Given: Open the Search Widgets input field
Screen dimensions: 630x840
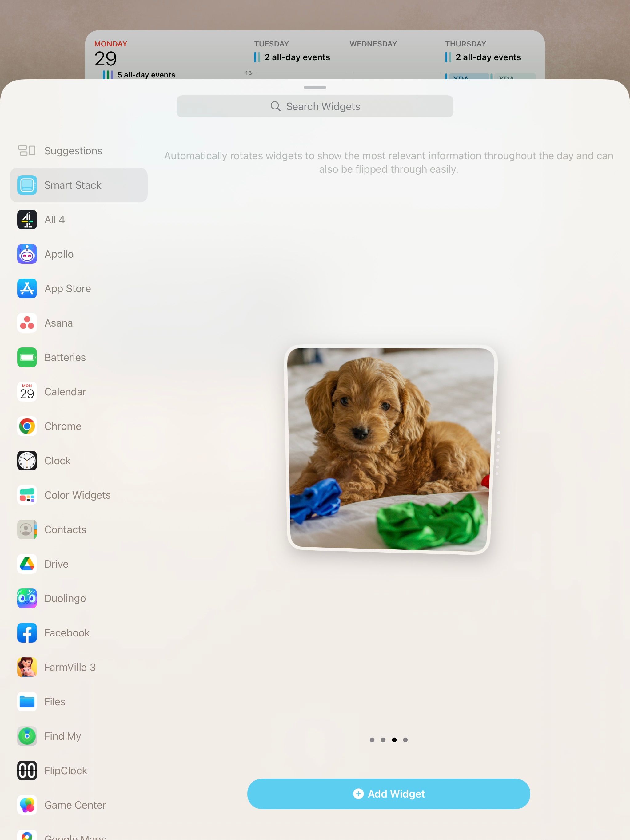Looking at the screenshot, I should point(315,106).
